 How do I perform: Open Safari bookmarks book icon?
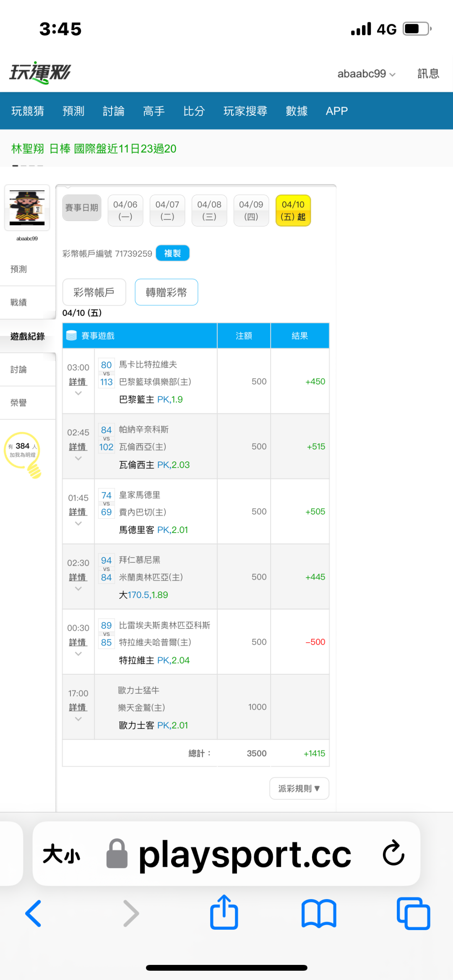[x=319, y=913]
